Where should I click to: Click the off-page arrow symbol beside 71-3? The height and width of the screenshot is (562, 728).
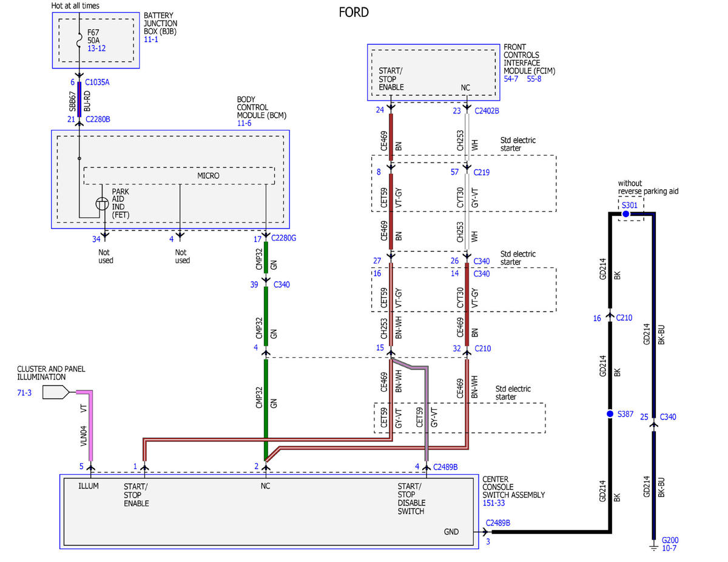point(56,392)
